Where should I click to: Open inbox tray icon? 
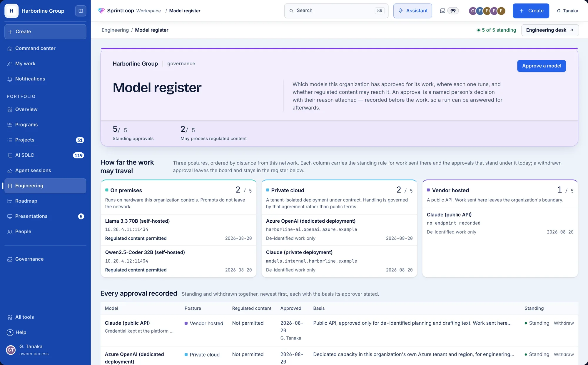442,11
